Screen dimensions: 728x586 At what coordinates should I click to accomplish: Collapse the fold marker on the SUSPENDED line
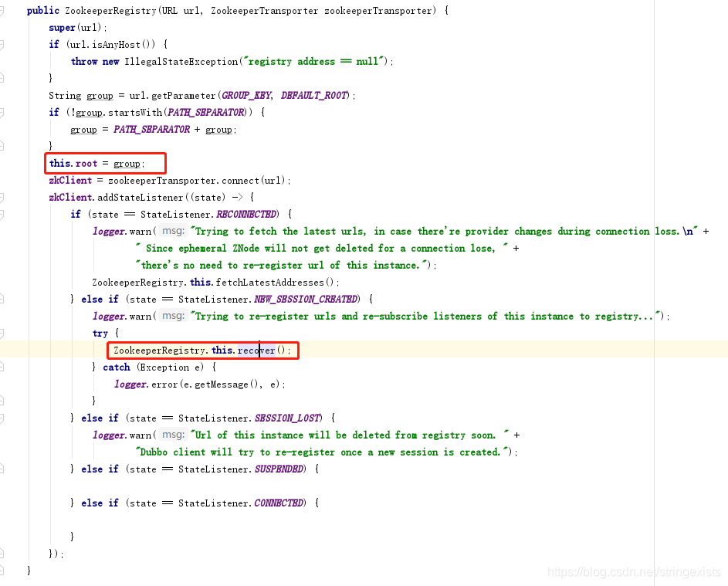pyautogui.click(x=2, y=469)
